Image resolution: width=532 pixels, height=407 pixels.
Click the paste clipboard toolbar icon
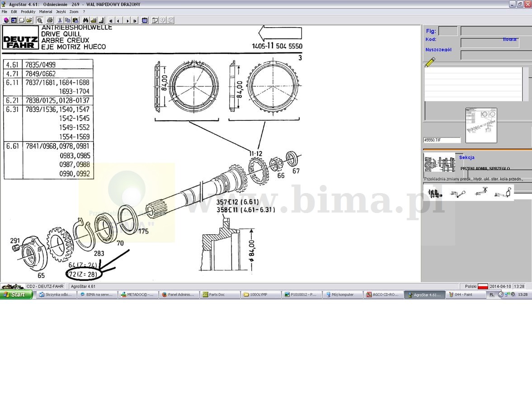[75, 20]
